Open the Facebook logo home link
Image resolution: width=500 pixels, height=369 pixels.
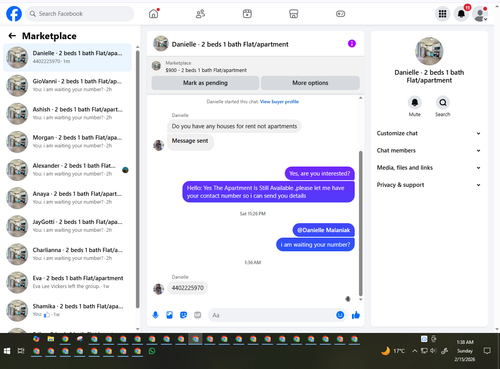click(x=14, y=14)
